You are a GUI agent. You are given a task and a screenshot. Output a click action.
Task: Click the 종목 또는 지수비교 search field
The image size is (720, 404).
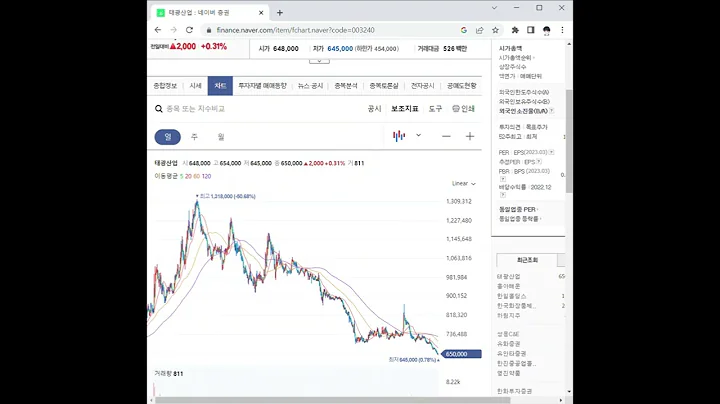[196, 109]
